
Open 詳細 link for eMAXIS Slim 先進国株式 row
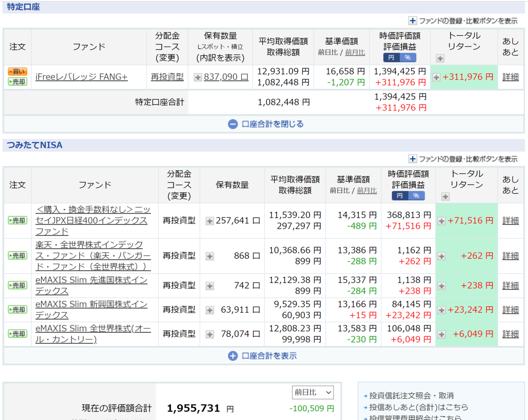[x=510, y=285]
